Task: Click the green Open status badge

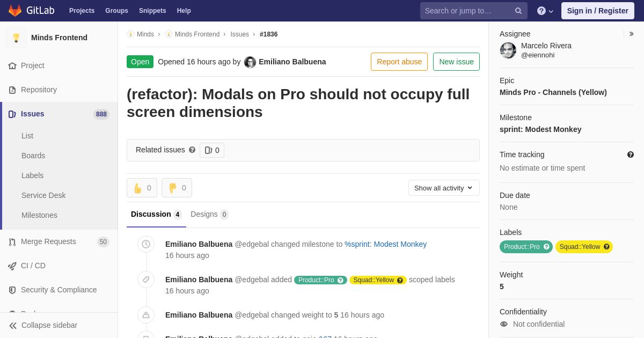Action: (x=140, y=62)
